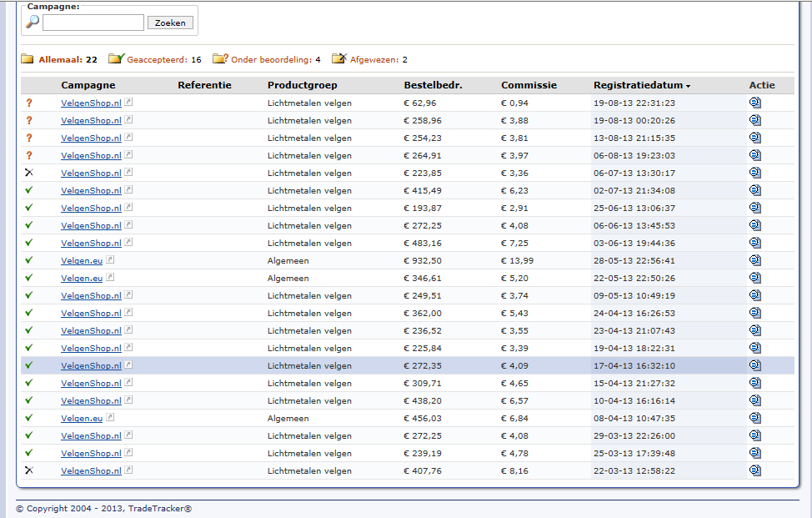
Task: Open action icon for 23-04-13 21:07:43 row
Action: click(755, 330)
